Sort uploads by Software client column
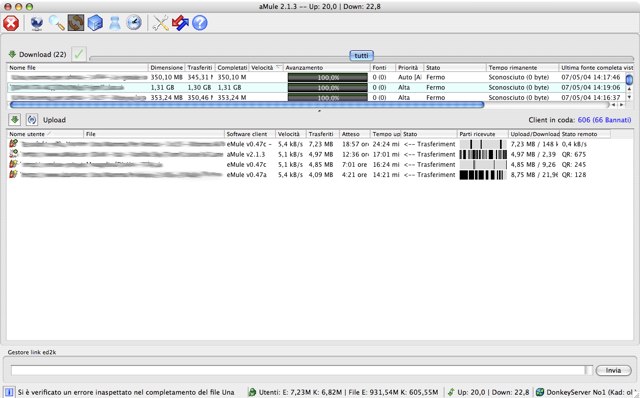Screen dimensions: 640x398 coord(249,134)
